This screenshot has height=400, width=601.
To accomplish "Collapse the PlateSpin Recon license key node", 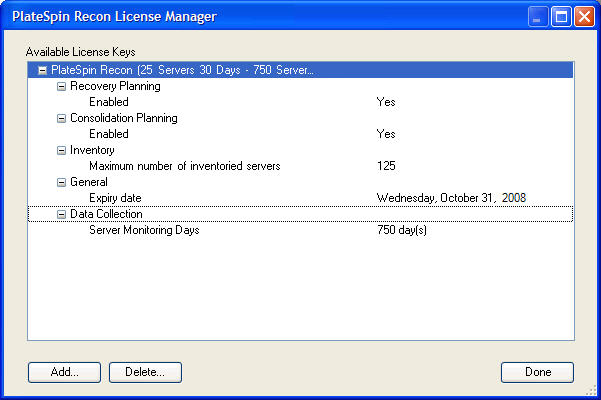I will pyautogui.click(x=41, y=71).
